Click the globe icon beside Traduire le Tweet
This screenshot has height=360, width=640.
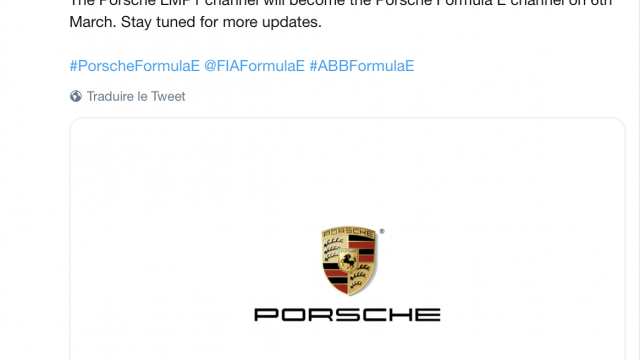[x=76, y=96]
